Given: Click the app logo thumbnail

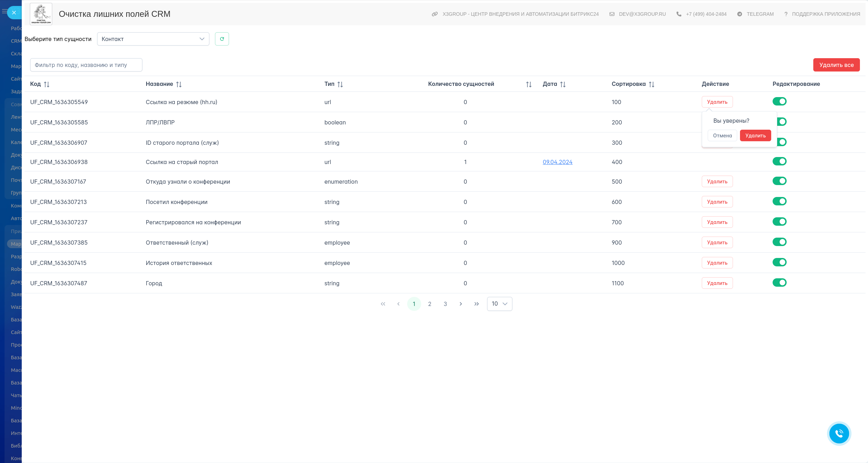Looking at the screenshot, I should (x=41, y=14).
